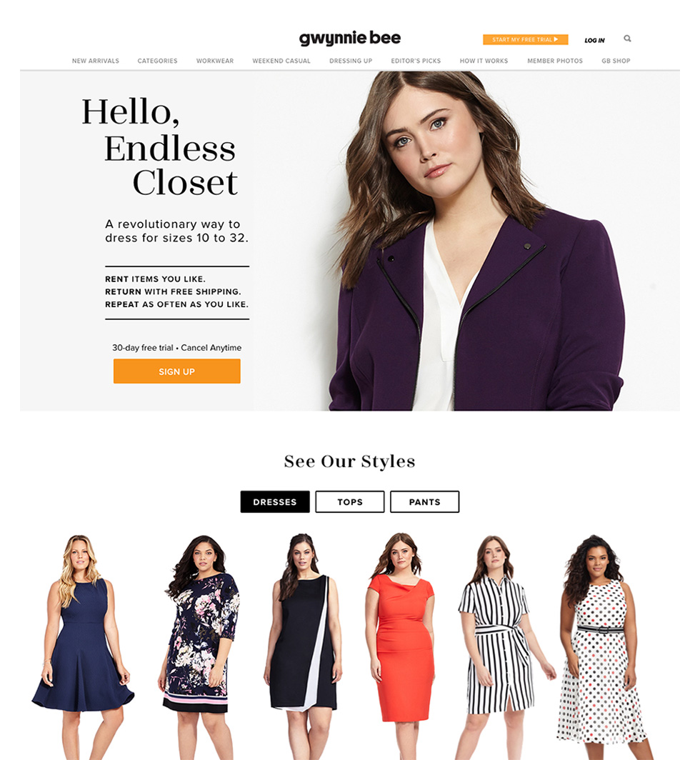Select Dressing Up nav item
700x760 pixels.
[x=351, y=61]
